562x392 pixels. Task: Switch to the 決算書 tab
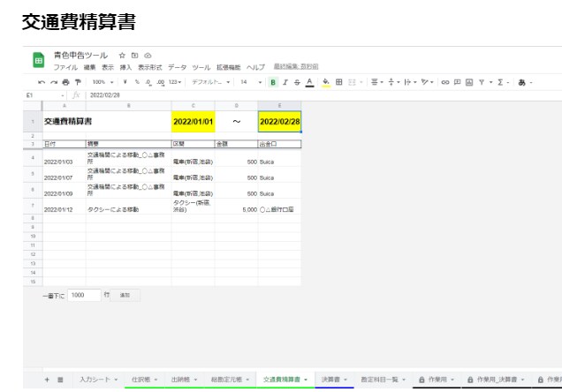point(330,380)
